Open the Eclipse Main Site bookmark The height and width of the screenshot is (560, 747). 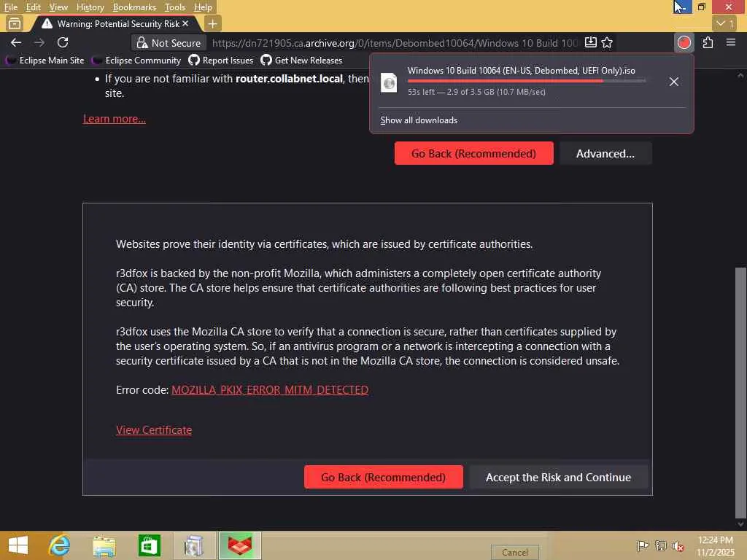(x=44, y=61)
